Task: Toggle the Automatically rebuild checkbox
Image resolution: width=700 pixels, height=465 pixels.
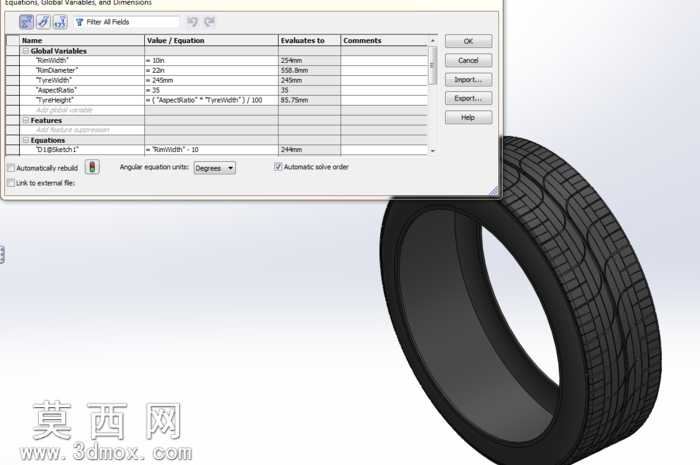Action: click(x=11, y=168)
